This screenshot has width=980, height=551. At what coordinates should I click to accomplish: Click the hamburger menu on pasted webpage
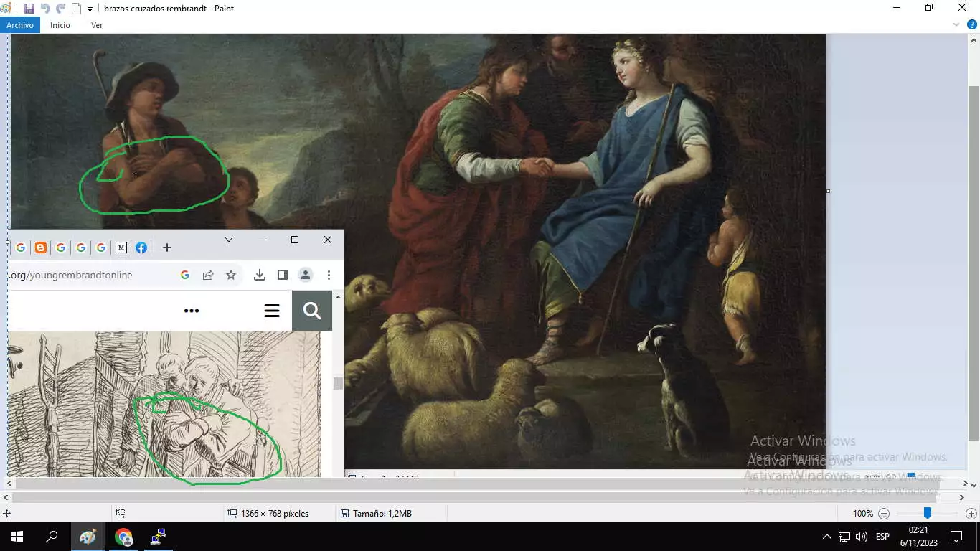pos(272,311)
